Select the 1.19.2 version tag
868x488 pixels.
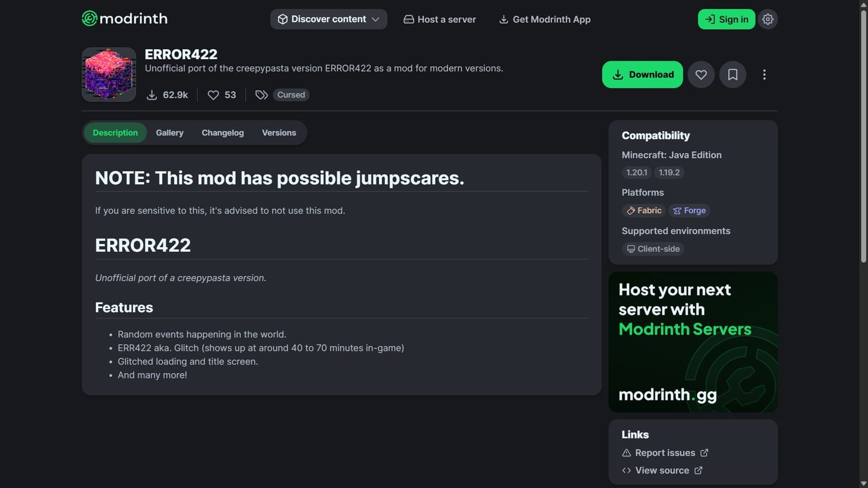[669, 172]
